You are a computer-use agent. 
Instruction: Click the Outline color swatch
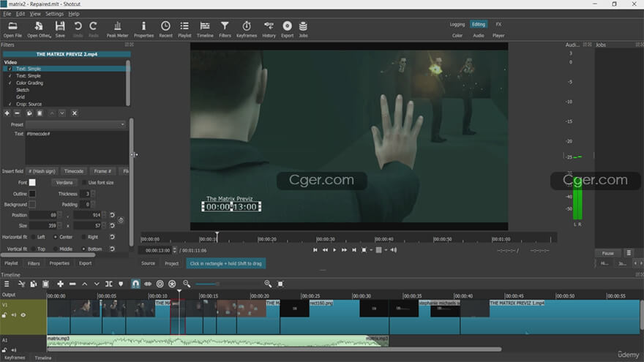32,194
